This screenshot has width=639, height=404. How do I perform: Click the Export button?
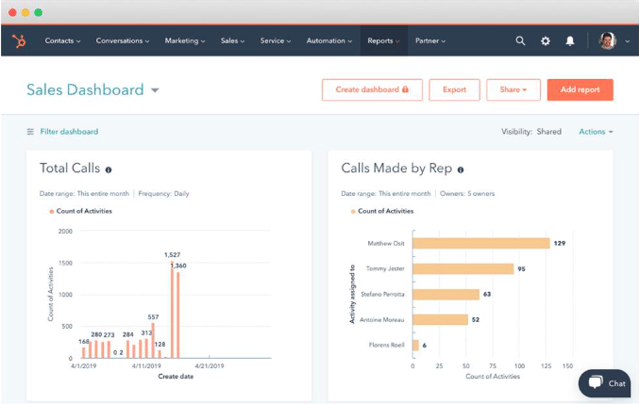[454, 90]
